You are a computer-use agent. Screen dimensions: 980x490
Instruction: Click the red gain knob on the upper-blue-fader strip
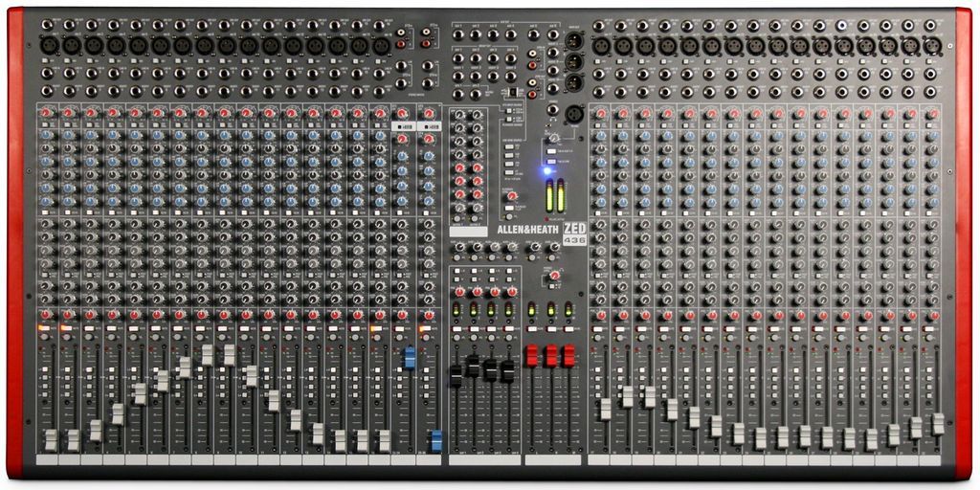coord(402,113)
